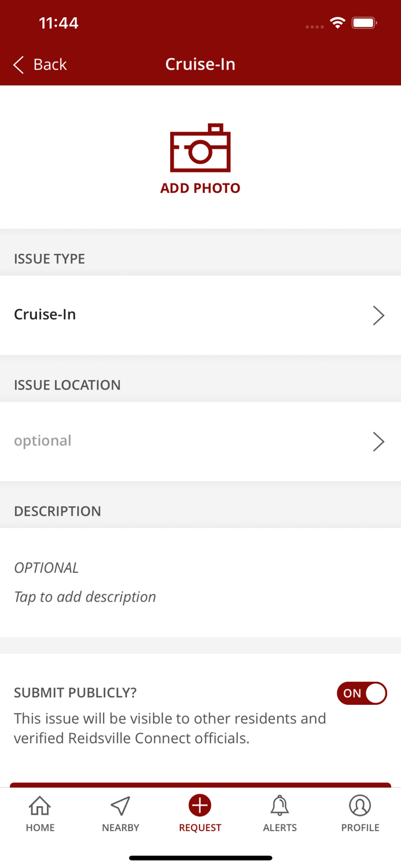Image resolution: width=401 pixels, height=868 pixels.
Task: Open Nearby via the arrow icon
Action: pyautogui.click(x=120, y=806)
